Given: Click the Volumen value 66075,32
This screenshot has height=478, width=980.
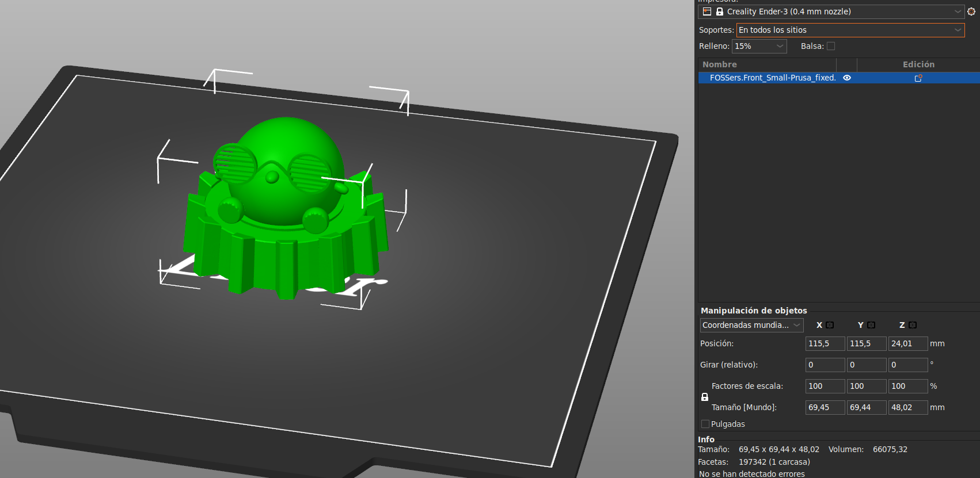Looking at the screenshot, I should [x=890, y=449].
